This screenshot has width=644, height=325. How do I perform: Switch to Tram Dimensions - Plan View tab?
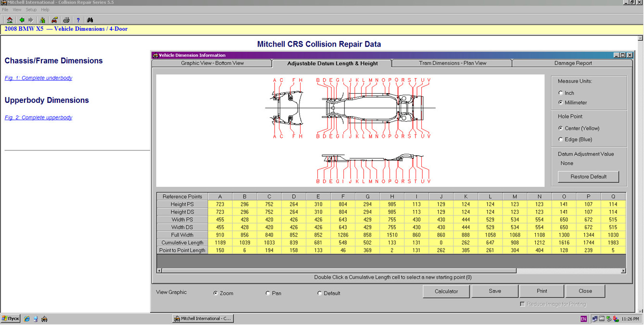pos(452,63)
